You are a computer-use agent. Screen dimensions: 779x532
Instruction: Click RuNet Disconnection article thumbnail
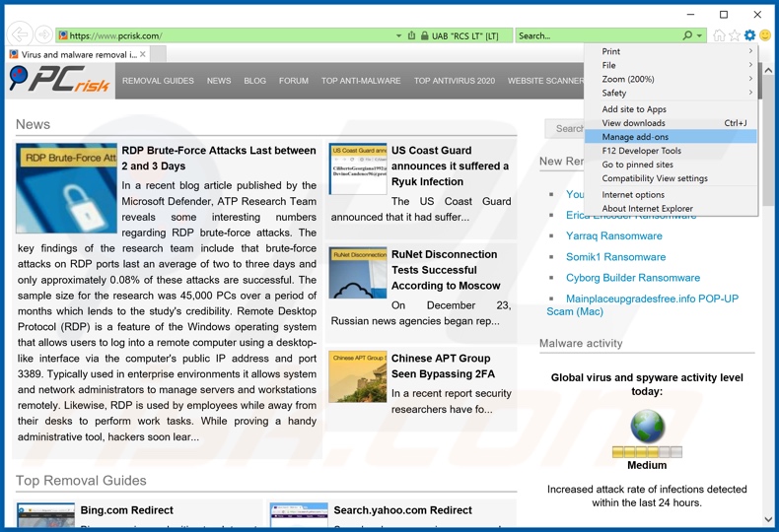click(358, 273)
